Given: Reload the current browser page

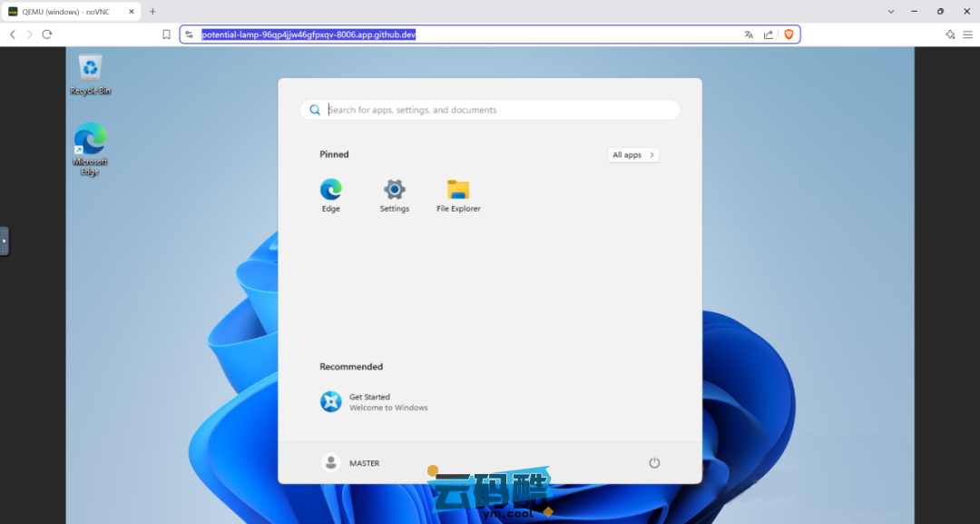Looking at the screenshot, I should click(47, 35).
